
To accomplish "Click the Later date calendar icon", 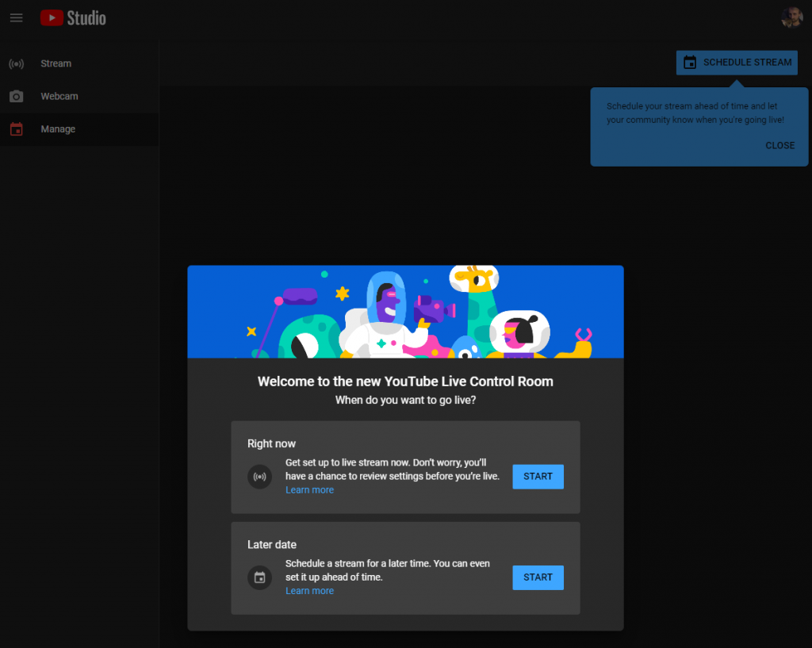I will click(259, 577).
